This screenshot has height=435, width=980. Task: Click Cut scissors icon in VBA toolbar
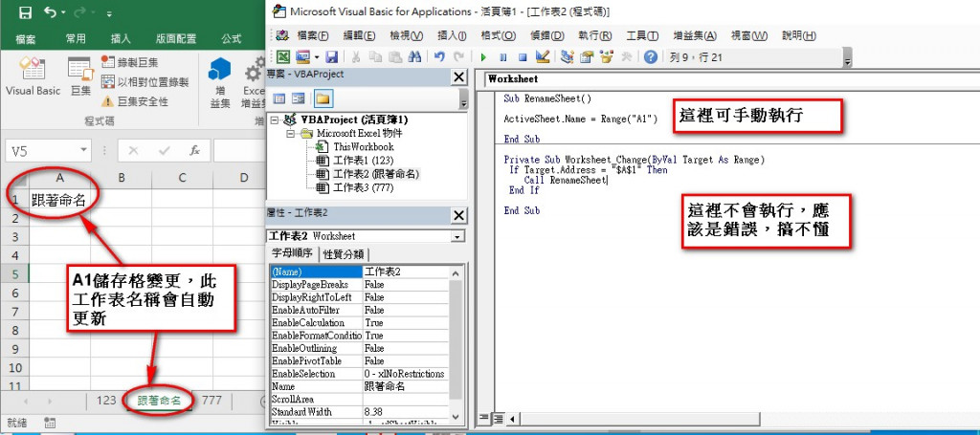click(x=356, y=56)
